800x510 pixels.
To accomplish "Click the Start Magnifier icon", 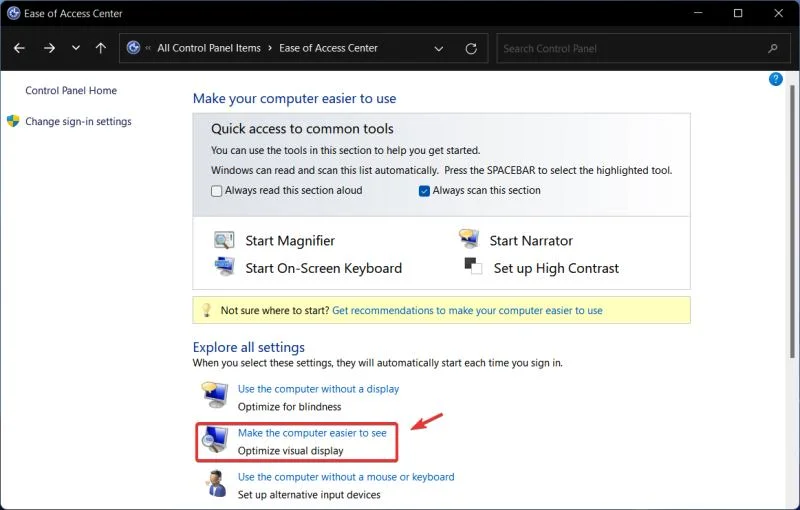I will tap(224, 240).
